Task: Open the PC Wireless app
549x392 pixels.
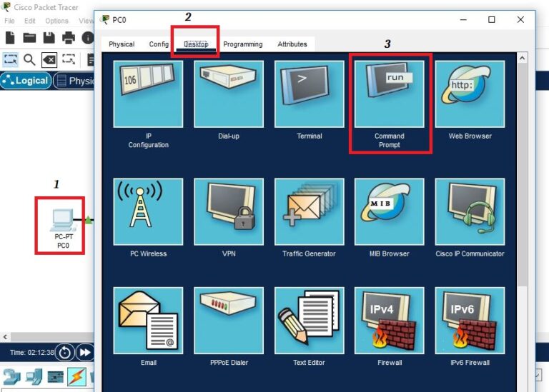Action: pos(148,211)
